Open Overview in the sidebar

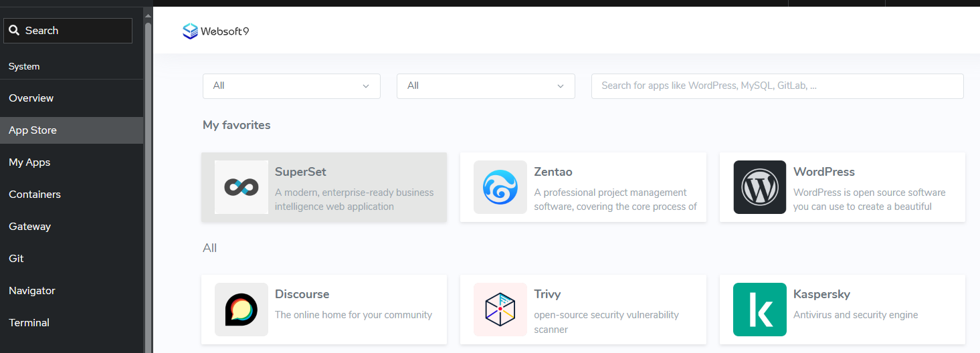pos(31,98)
